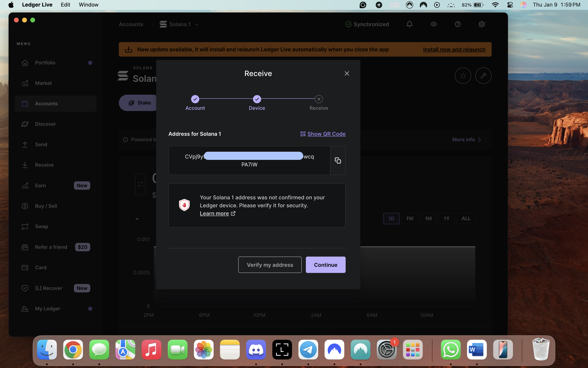Click the info icon beside Powered by

pos(125,139)
